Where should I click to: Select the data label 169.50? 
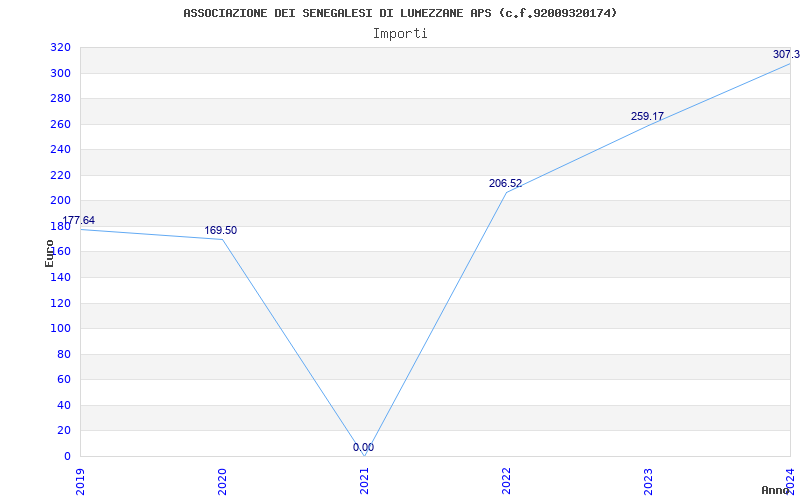(x=220, y=230)
